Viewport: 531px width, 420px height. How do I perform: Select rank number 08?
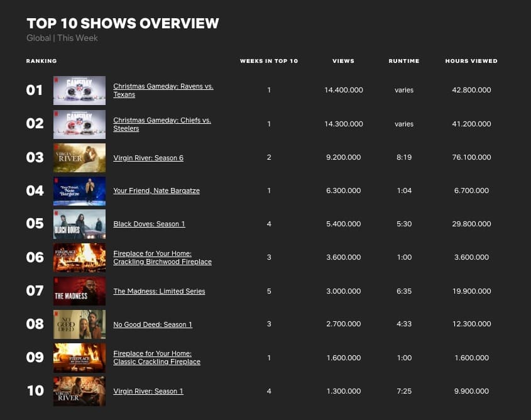click(35, 324)
